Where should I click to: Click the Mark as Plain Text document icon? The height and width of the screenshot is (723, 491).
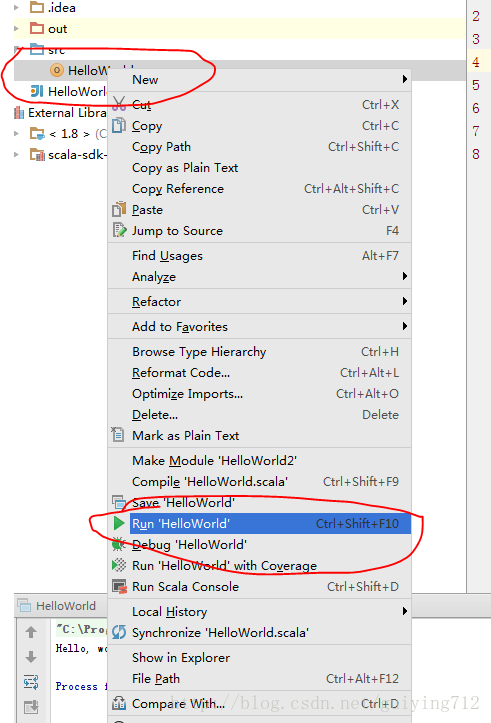118,434
